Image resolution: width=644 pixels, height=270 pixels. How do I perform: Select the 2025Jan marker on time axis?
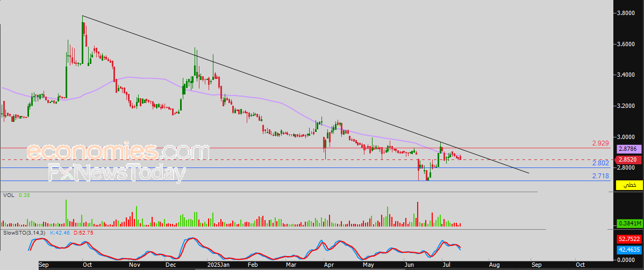218,265
